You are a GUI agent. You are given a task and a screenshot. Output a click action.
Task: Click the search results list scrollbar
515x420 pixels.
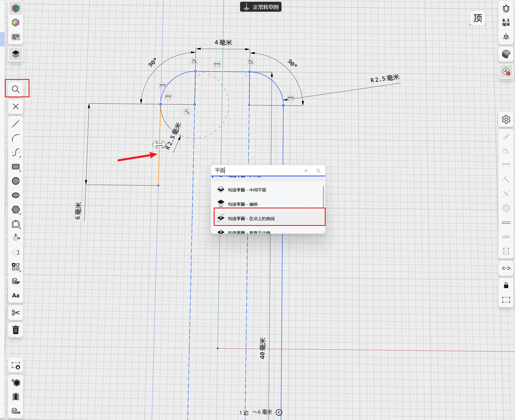(324, 197)
